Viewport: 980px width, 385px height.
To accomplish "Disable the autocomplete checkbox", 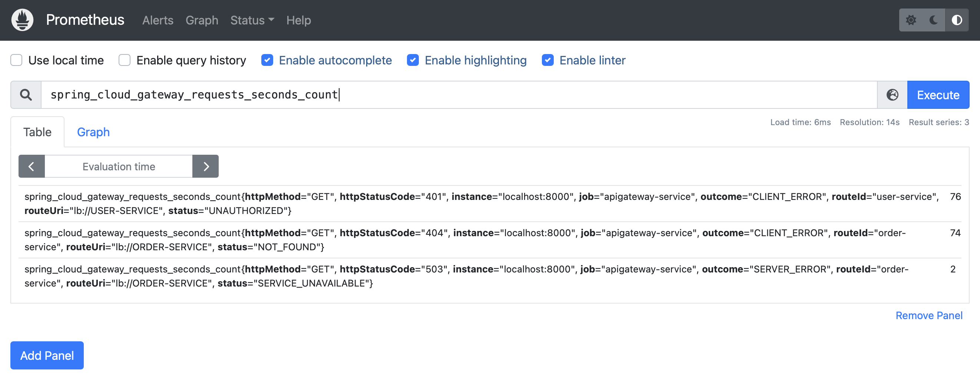I will click(267, 60).
